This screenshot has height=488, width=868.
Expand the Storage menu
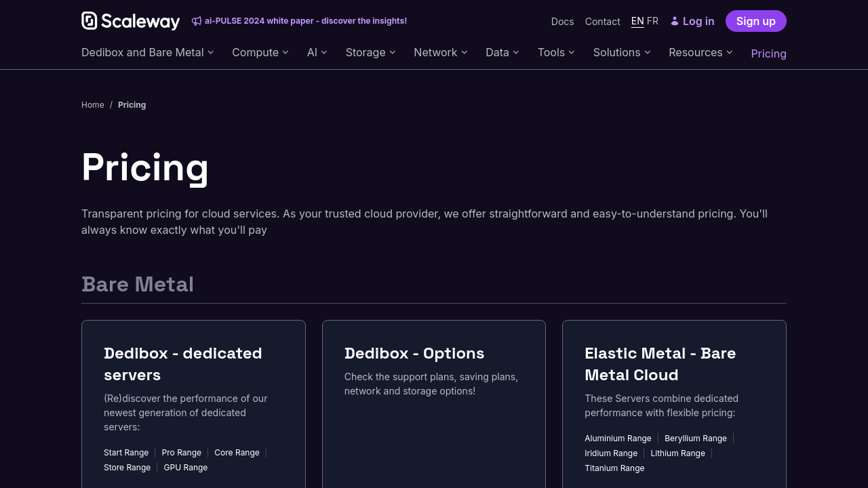pos(370,53)
